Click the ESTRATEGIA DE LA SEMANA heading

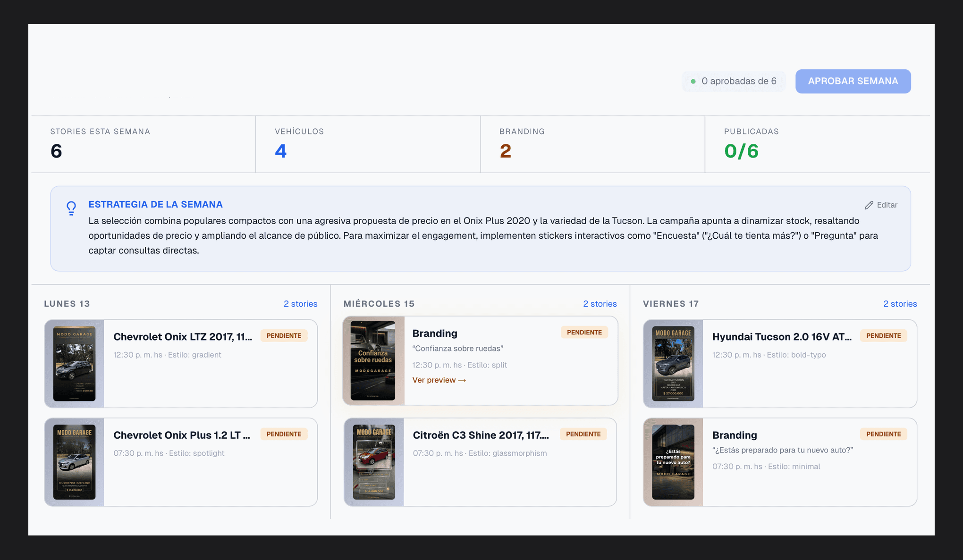[x=155, y=204]
